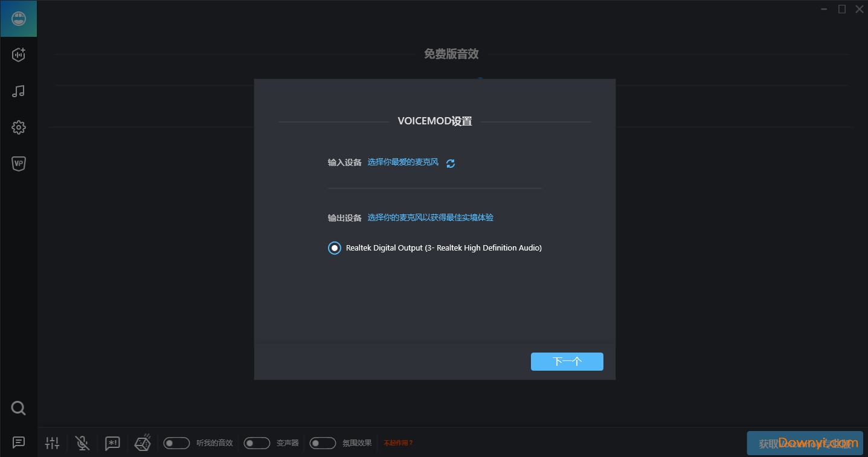This screenshot has height=457, width=868.
Task: Click the 不起作用 help link
Action: 398,443
